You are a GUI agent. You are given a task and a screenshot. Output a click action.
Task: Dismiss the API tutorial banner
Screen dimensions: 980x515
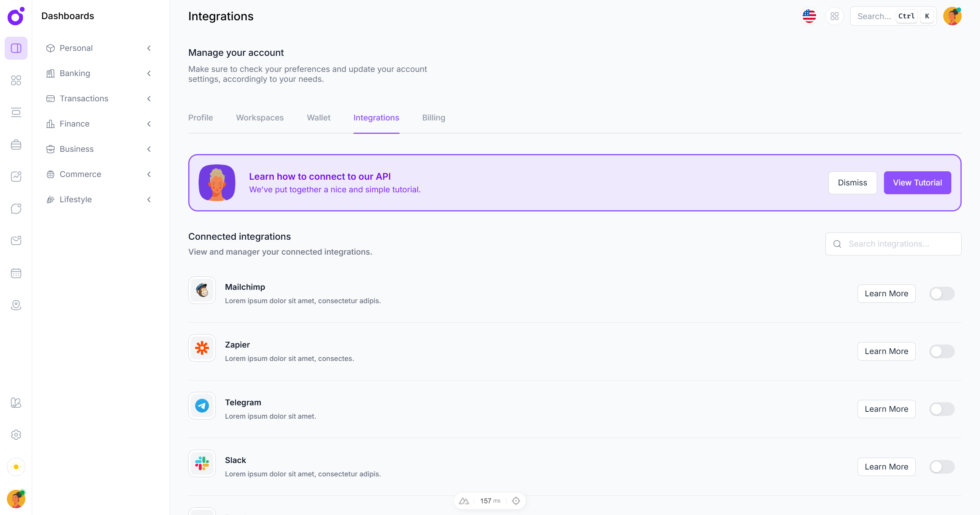coord(852,182)
